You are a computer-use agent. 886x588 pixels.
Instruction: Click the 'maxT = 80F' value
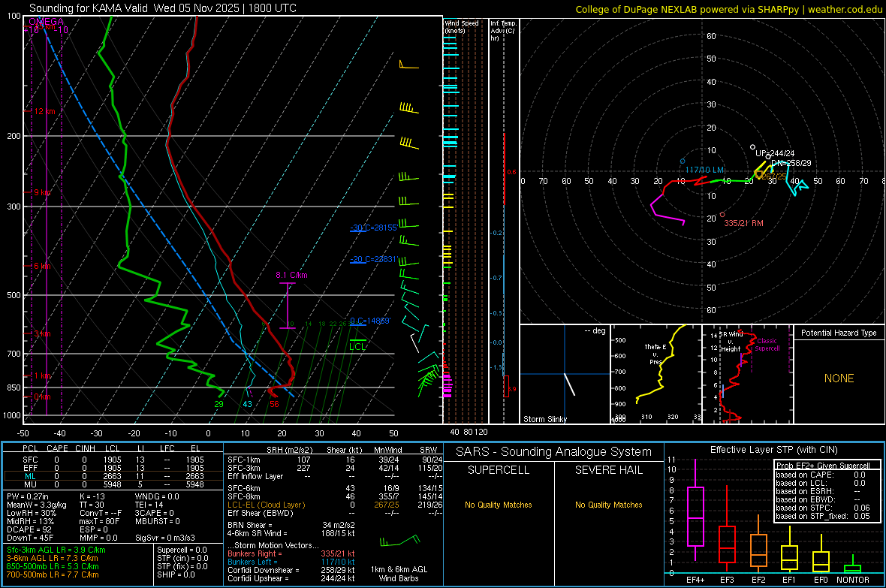click(99, 521)
